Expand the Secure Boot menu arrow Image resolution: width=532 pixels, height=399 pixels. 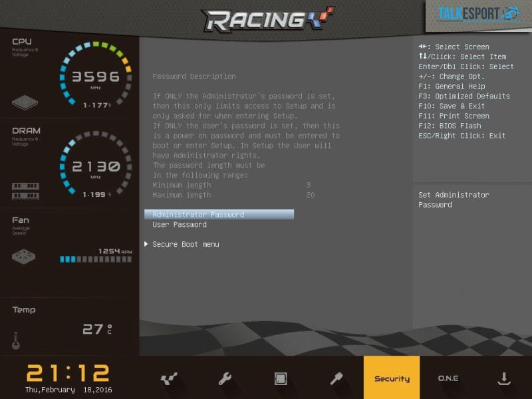point(146,244)
